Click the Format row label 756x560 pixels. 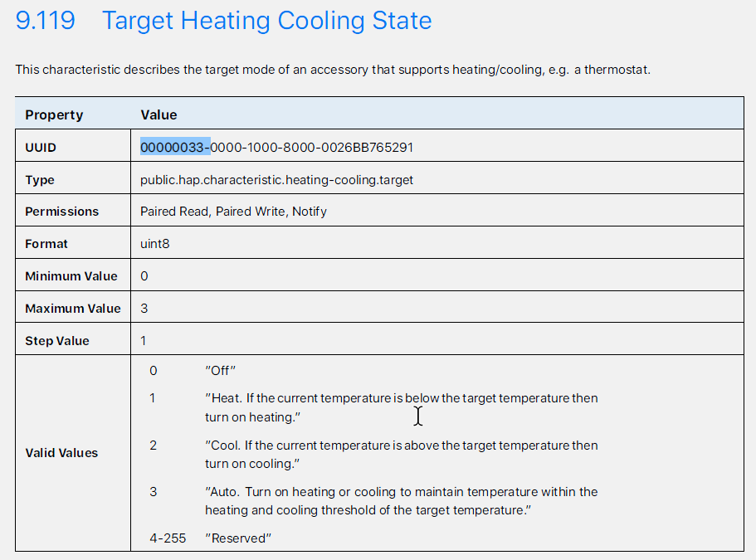(46, 244)
